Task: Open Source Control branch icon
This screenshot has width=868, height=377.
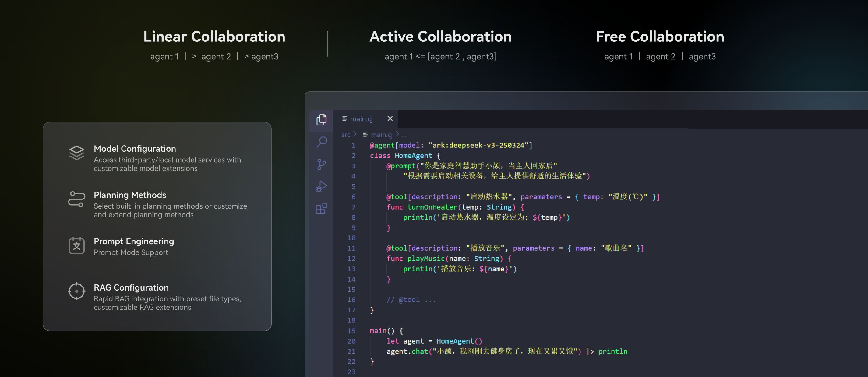Action: 321,164
